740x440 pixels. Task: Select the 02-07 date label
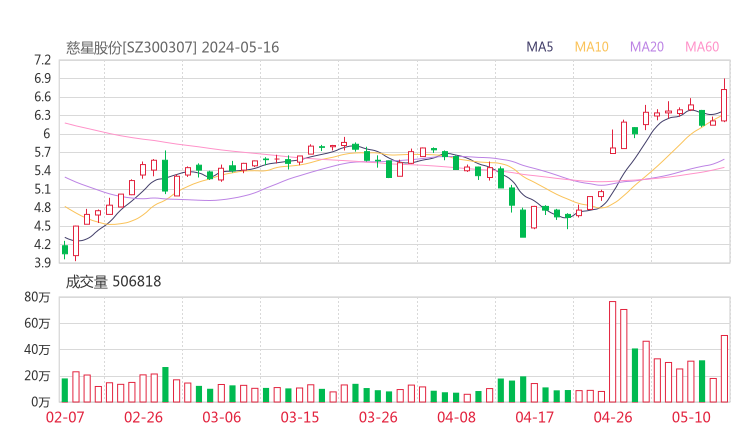[65, 417]
